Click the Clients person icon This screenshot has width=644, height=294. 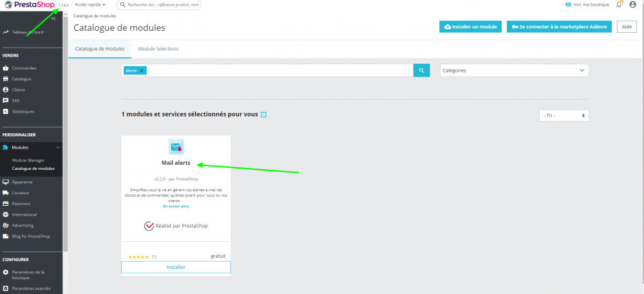6,89
